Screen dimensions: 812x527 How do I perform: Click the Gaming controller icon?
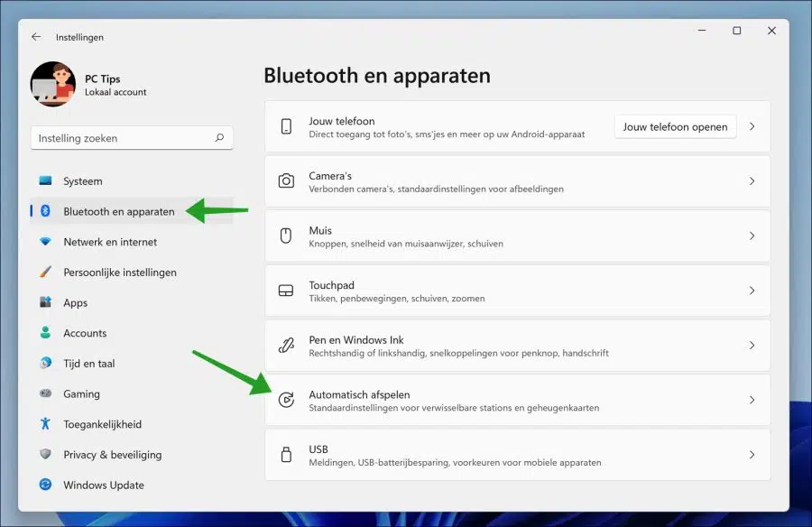click(46, 393)
